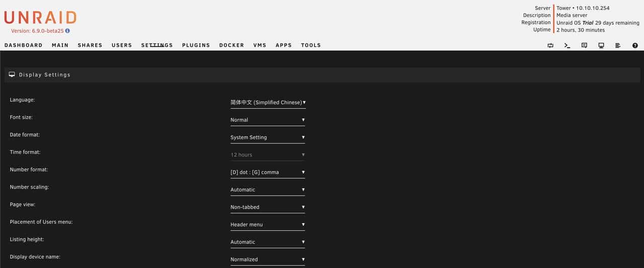
Task: Open the Docker menu item
Action: (231, 45)
